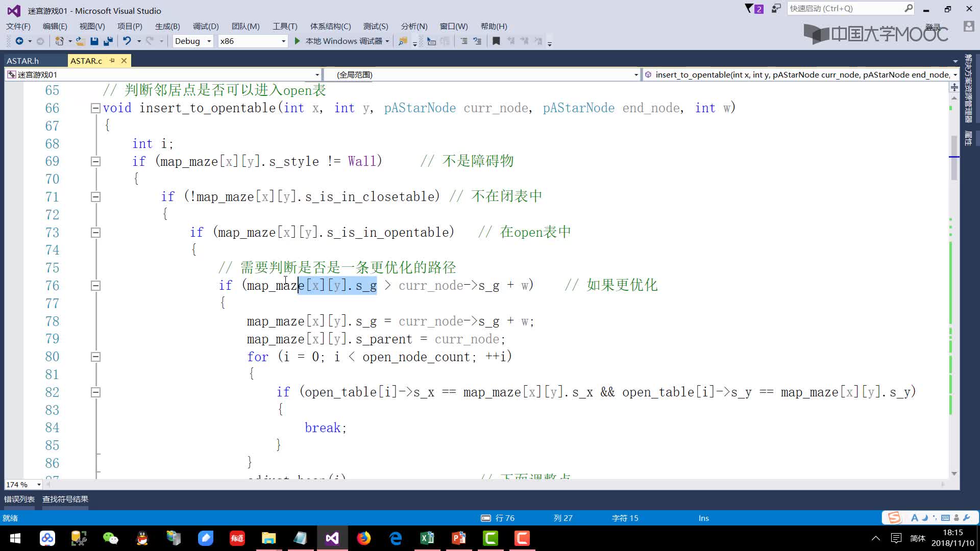Open the Action Center notification icon

pyautogui.click(x=896, y=538)
